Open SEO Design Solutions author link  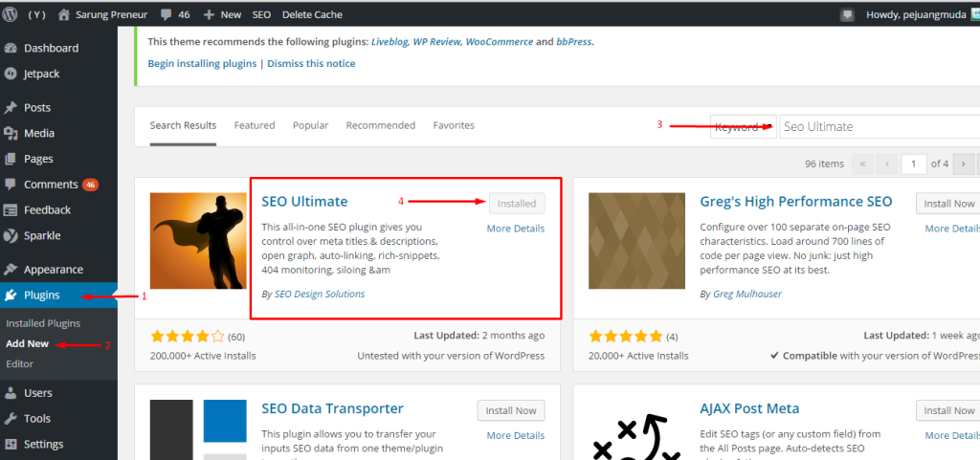coord(320,294)
